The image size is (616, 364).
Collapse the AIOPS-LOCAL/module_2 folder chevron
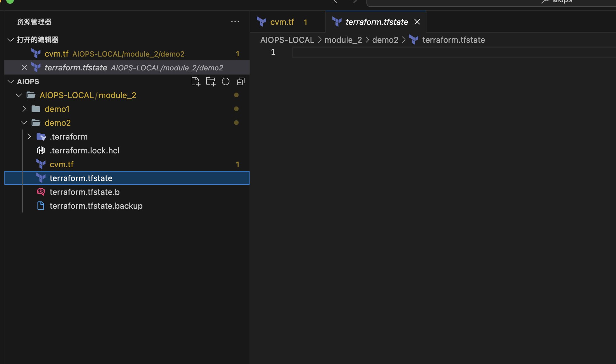coord(19,95)
